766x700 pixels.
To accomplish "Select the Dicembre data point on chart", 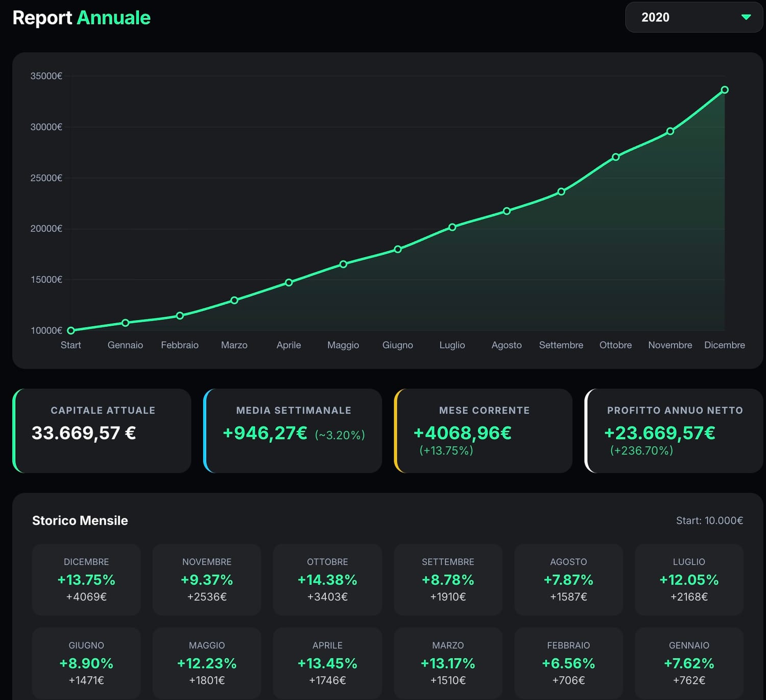I will point(725,89).
